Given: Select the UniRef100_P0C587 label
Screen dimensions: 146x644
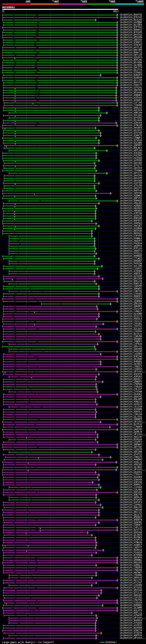Looking at the screenshot, I should coord(131,156).
